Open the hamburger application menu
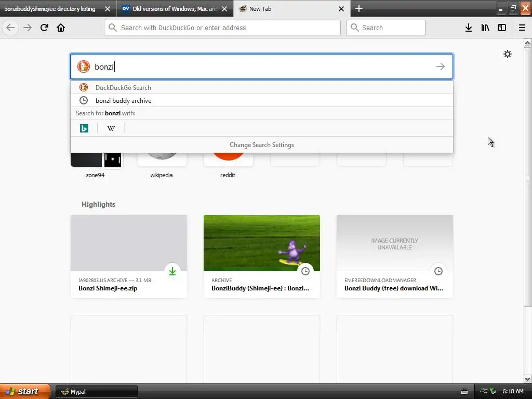The image size is (532, 399). (522, 28)
